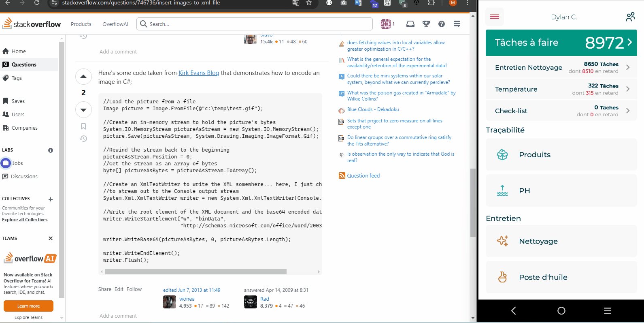This screenshot has width=644, height=323.
Task: Click the code block horizontal scrollbar
Action: coord(196,272)
